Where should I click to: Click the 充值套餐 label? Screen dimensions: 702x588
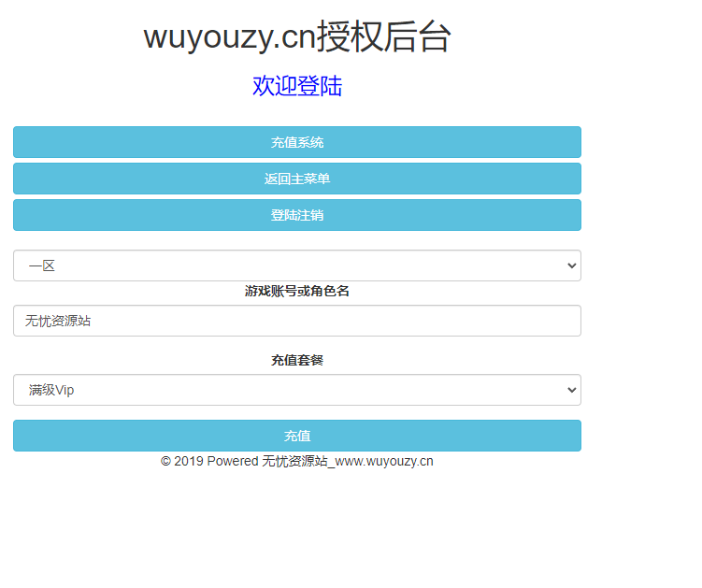pyautogui.click(x=297, y=360)
